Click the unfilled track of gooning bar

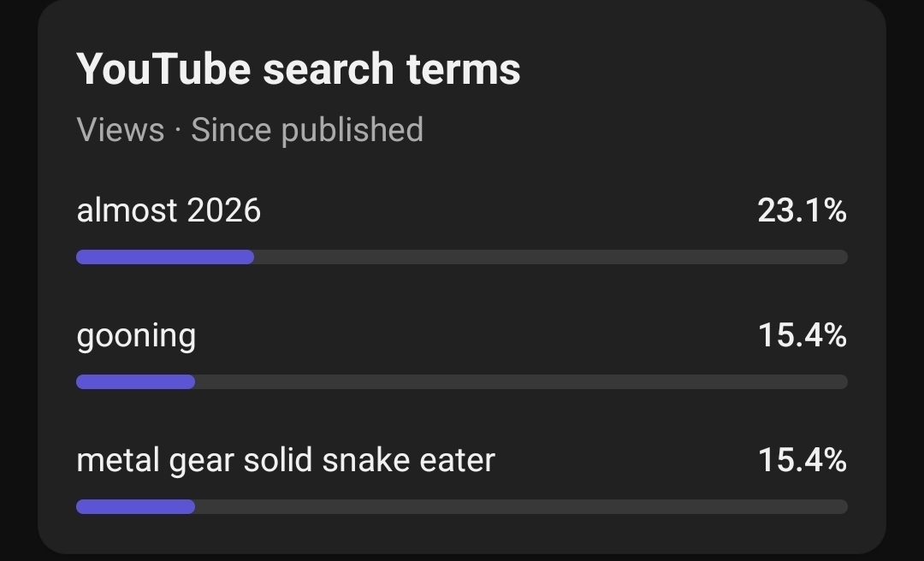point(522,382)
